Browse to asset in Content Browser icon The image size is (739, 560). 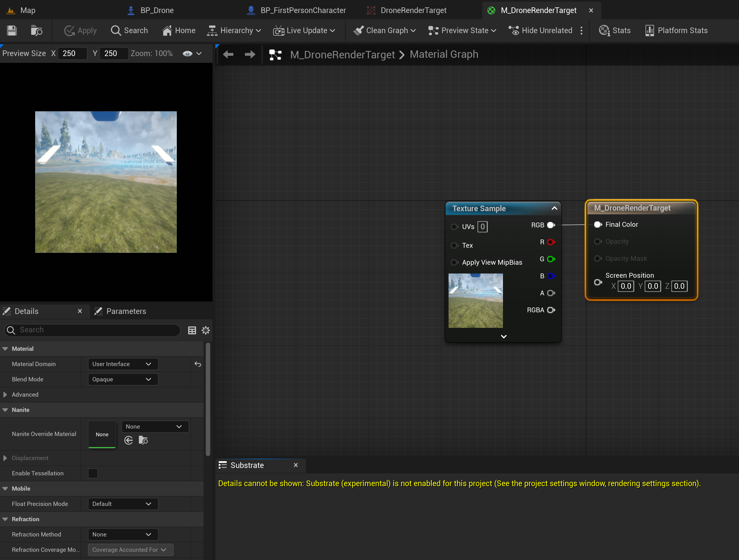(x=36, y=30)
